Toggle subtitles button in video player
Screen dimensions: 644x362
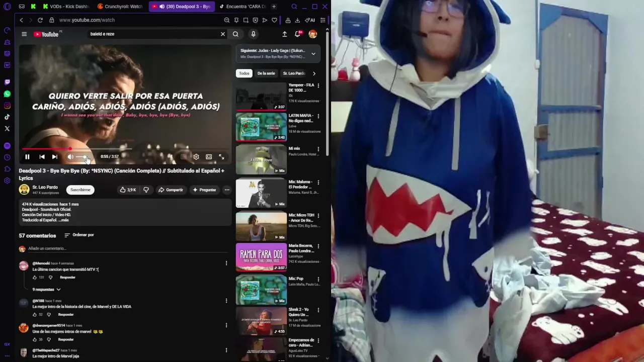(x=184, y=157)
